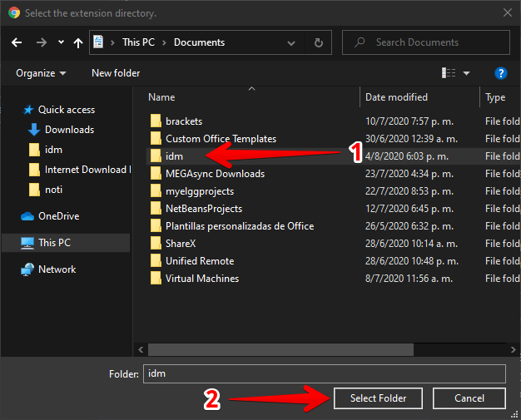Expand the breadcrumb chevron after This PC
Viewport: 521px width, 420px height.
164,42
